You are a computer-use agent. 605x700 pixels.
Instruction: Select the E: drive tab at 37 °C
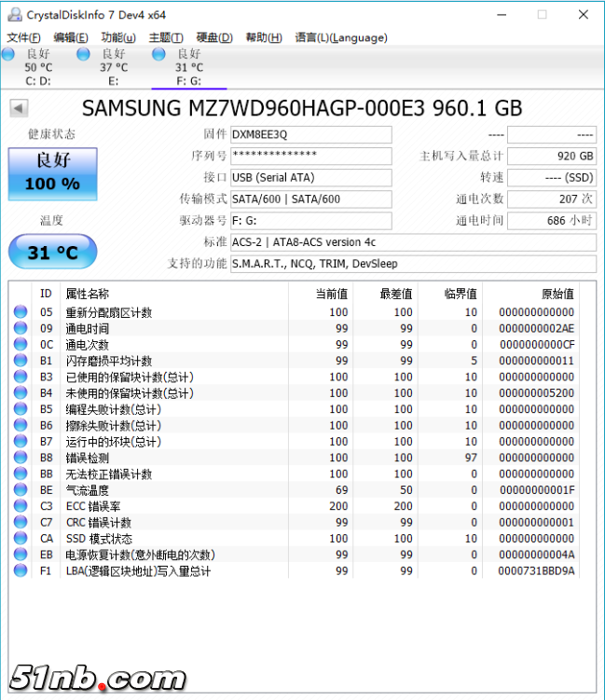tap(114, 68)
